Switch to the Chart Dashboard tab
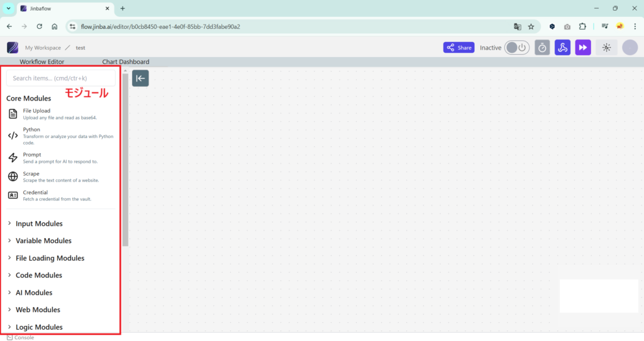 pyautogui.click(x=126, y=62)
